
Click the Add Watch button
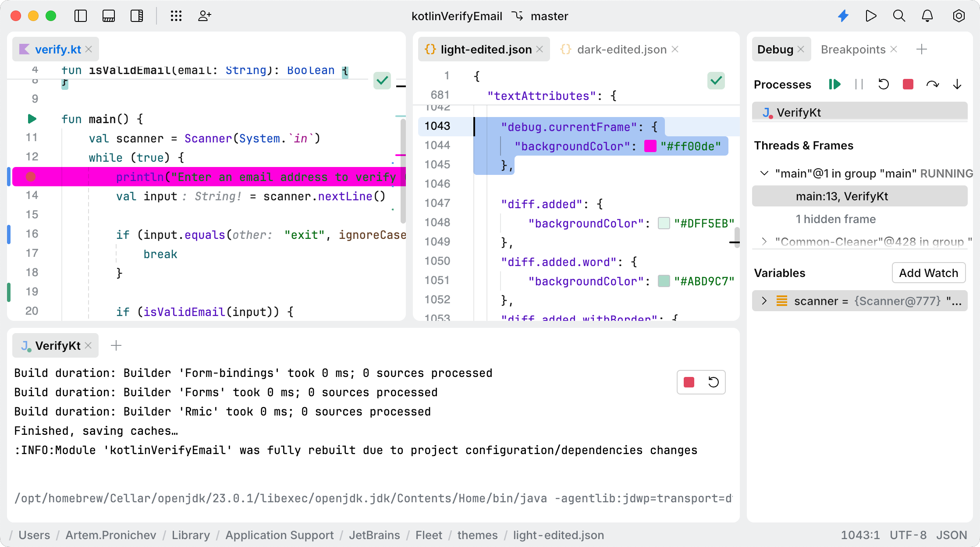pyautogui.click(x=928, y=273)
